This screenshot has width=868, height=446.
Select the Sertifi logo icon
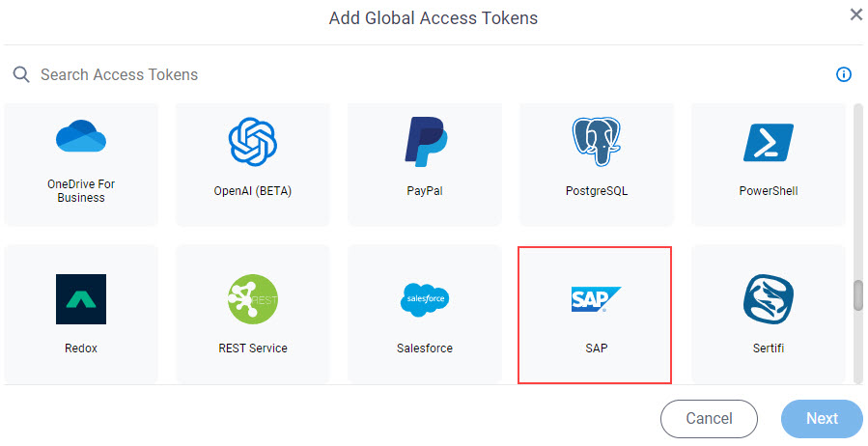click(769, 299)
